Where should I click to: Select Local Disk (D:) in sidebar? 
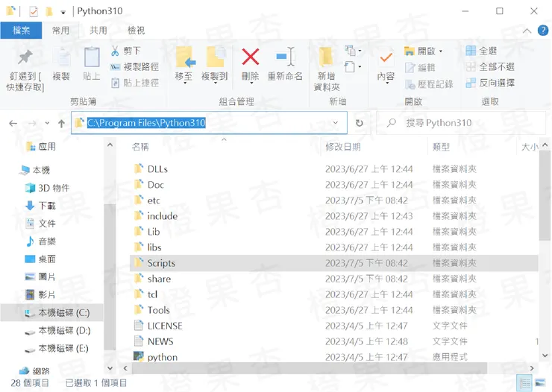pos(57,331)
